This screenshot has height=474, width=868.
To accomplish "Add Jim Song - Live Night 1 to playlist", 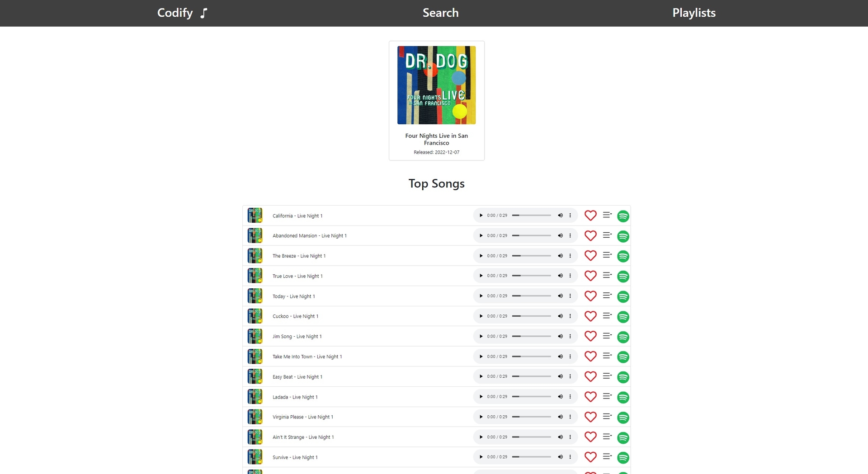I will pos(607,336).
